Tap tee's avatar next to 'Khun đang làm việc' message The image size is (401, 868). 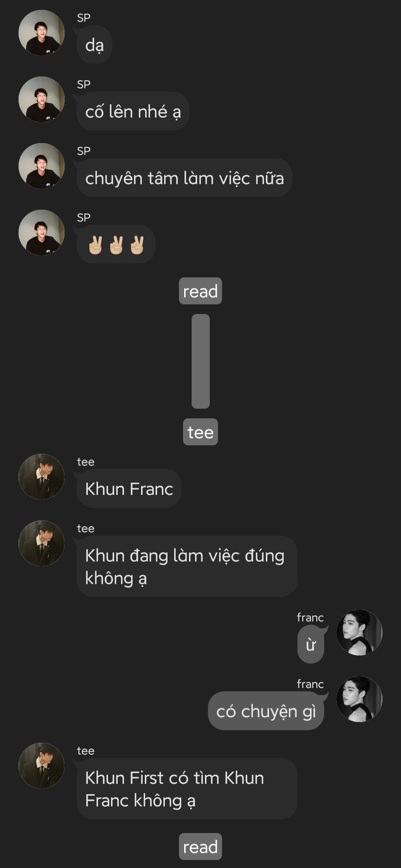tap(41, 543)
